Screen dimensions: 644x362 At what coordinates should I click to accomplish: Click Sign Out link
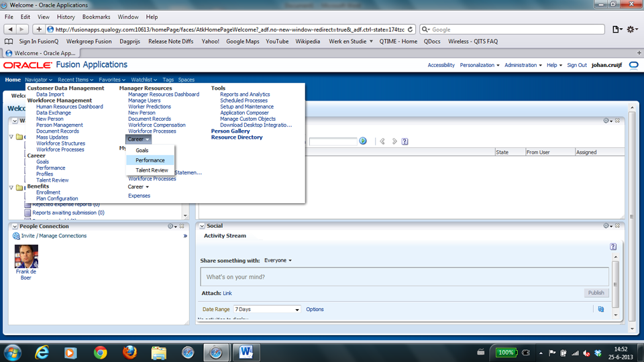pyautogui.click(x=577, y=65)
